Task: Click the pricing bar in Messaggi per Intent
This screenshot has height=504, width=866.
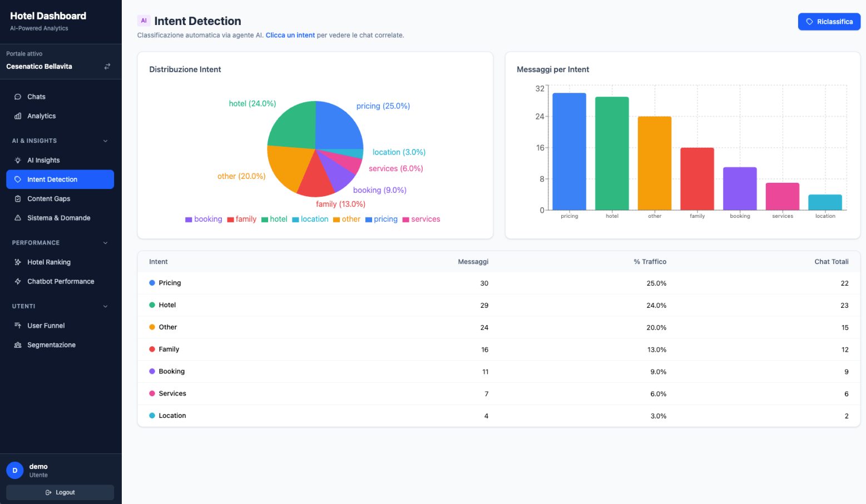Action: pyautogui.click(x=569, y=151)
